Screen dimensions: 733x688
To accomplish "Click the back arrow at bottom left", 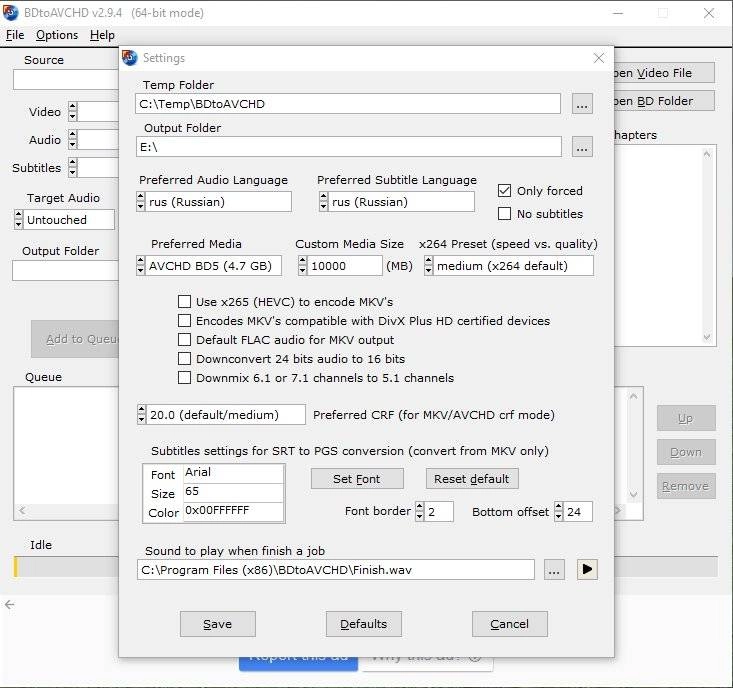I will pyautogui.click(x=9, y=605).
